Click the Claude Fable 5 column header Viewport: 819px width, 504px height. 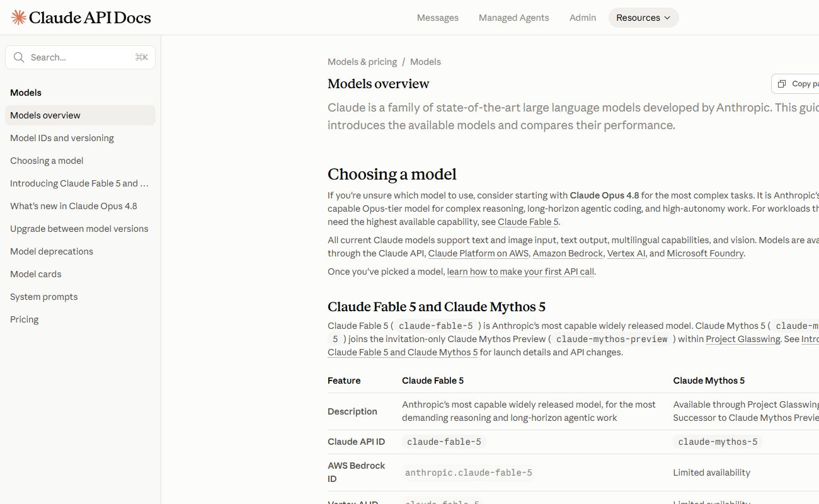pos(433,381)
